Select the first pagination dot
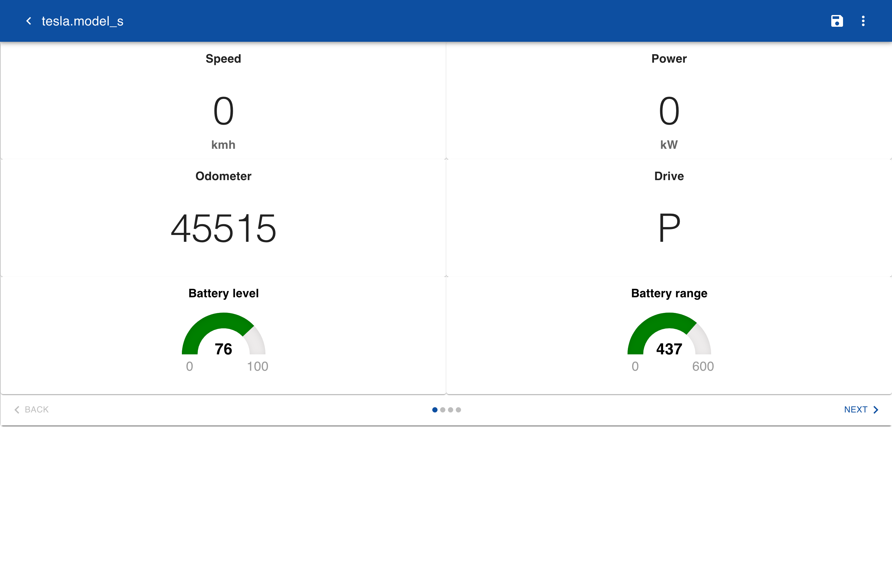 [x=435, y=410]
